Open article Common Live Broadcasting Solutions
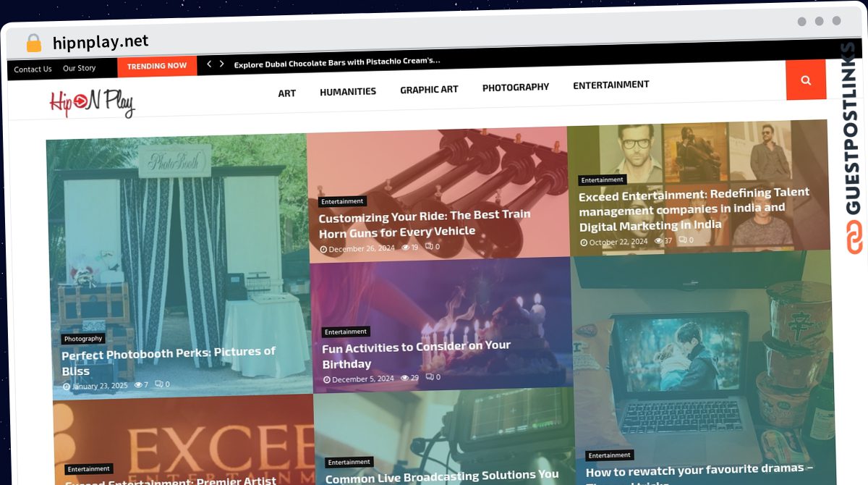This screenshot has height=485, width=868. tap(442, 477)
